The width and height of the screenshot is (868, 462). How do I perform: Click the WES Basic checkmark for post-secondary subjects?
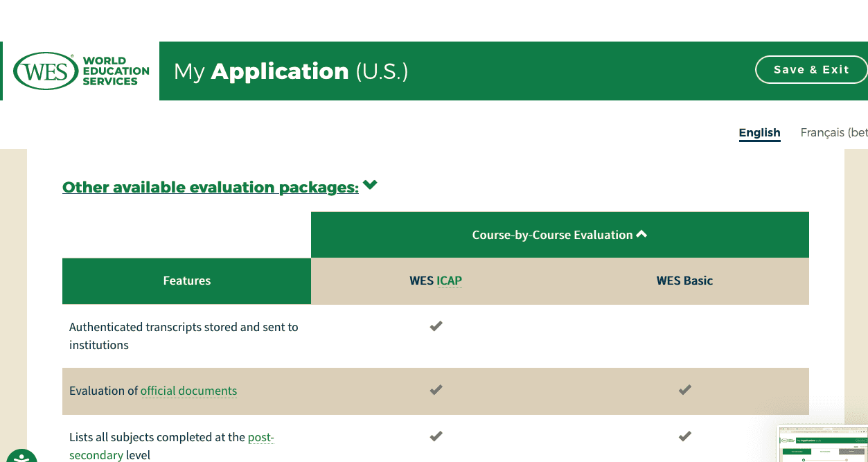click(x=684, y=436)
